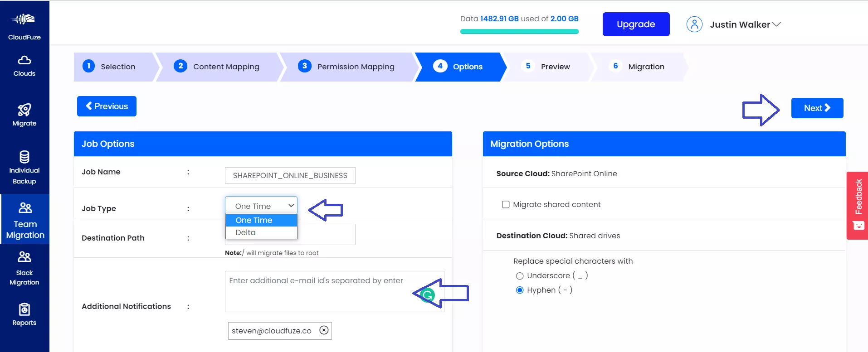Click the Grammarly icon in the notifications box
868x352 pixels.
tap(427, 295)
